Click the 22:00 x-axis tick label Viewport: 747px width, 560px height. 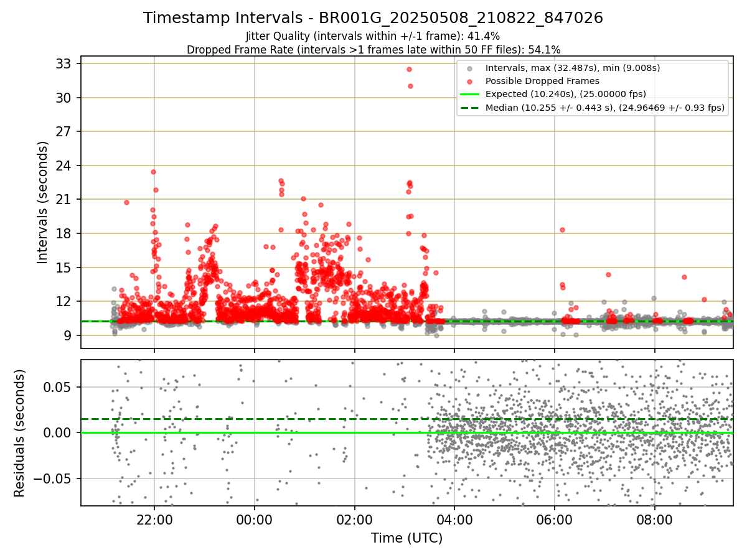pos(154,520)
